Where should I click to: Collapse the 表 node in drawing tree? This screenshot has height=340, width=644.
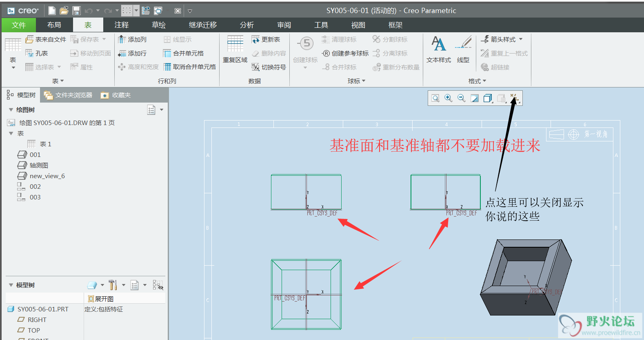coord(11,133)
